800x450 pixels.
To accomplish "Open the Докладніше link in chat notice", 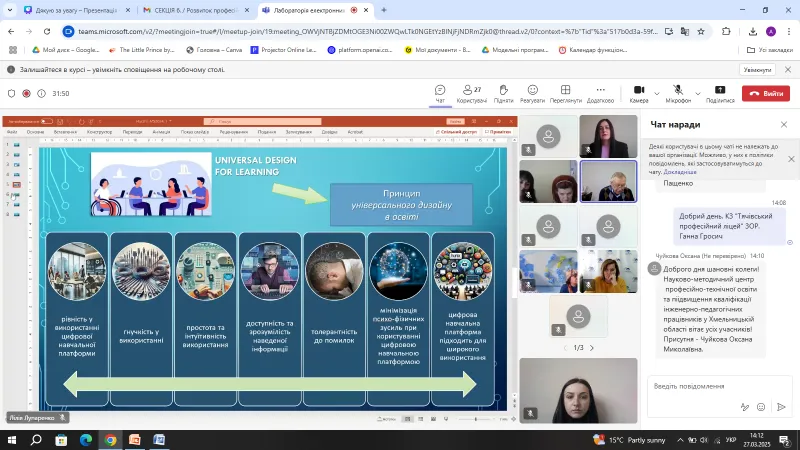I will coord(680,172).
